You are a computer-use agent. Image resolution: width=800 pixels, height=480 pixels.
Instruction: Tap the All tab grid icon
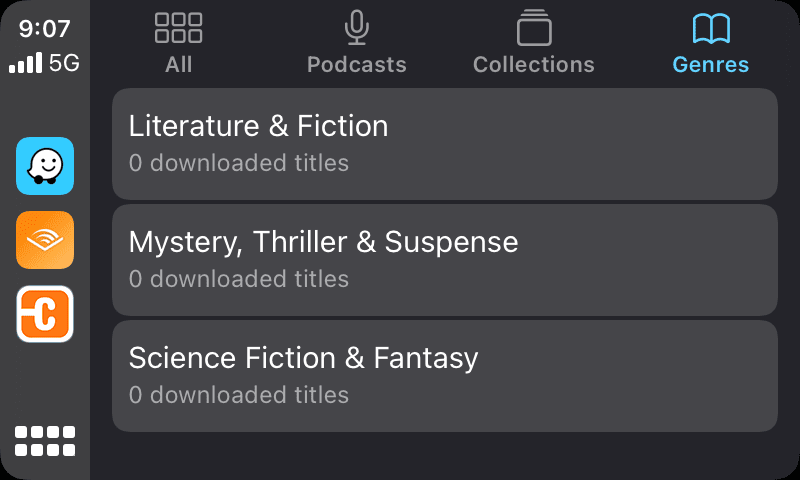tap(179, 28)
